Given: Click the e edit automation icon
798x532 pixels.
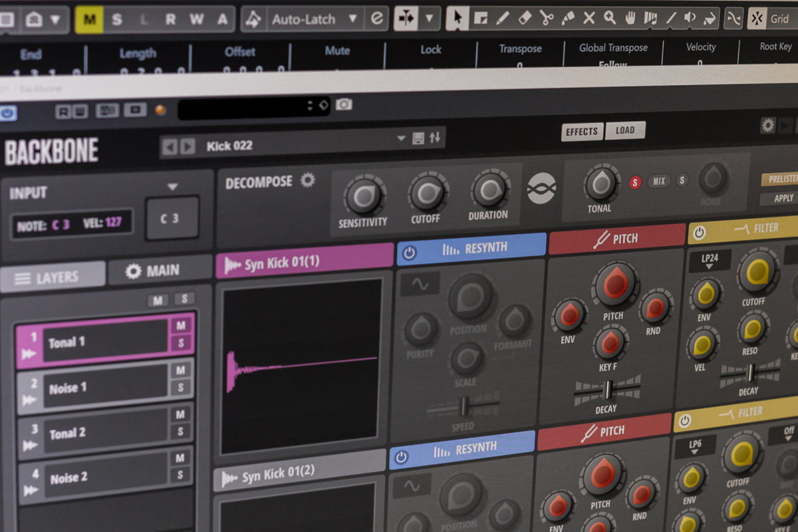Looking at the screenshot, I should point(376,19).
